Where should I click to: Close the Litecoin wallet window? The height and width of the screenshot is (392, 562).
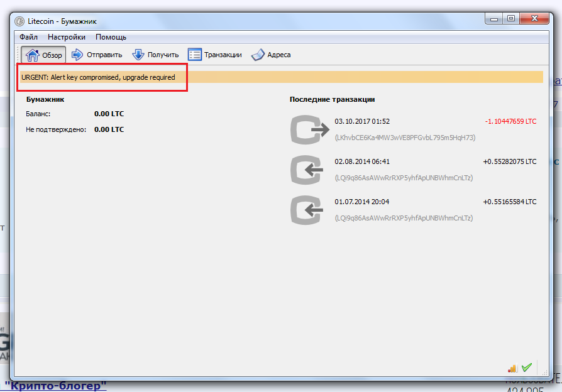tap(534, 19)
